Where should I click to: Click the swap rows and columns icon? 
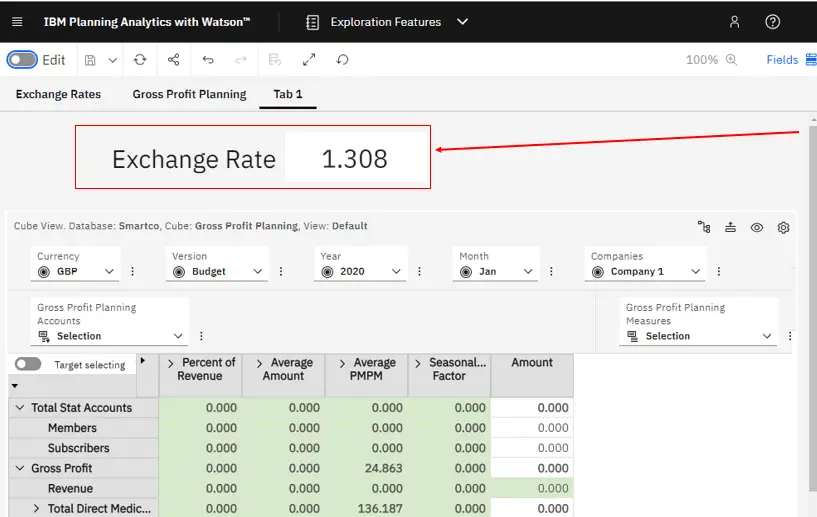pyautogui.click(x=731, y=227)
